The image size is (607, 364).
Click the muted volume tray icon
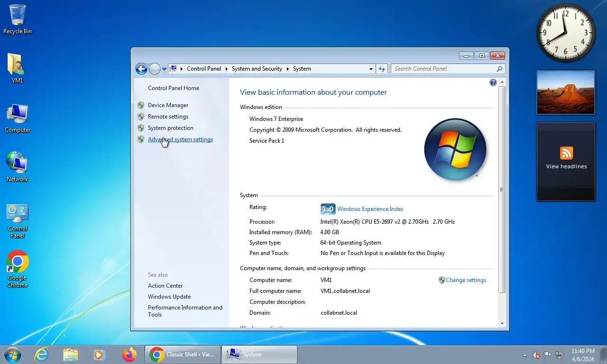[536, 355]
